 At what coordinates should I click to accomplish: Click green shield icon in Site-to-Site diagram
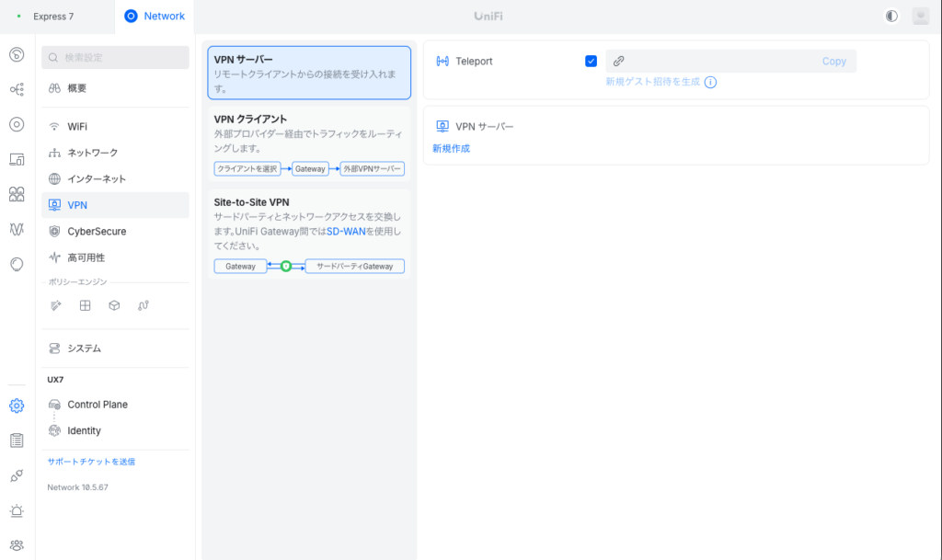[286, 266]
